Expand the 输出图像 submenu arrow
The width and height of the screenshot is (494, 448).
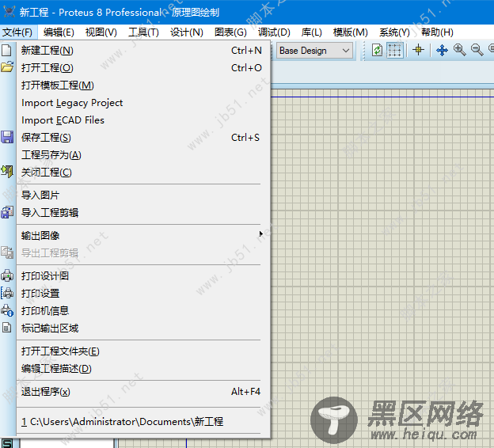tap(261, 233)
